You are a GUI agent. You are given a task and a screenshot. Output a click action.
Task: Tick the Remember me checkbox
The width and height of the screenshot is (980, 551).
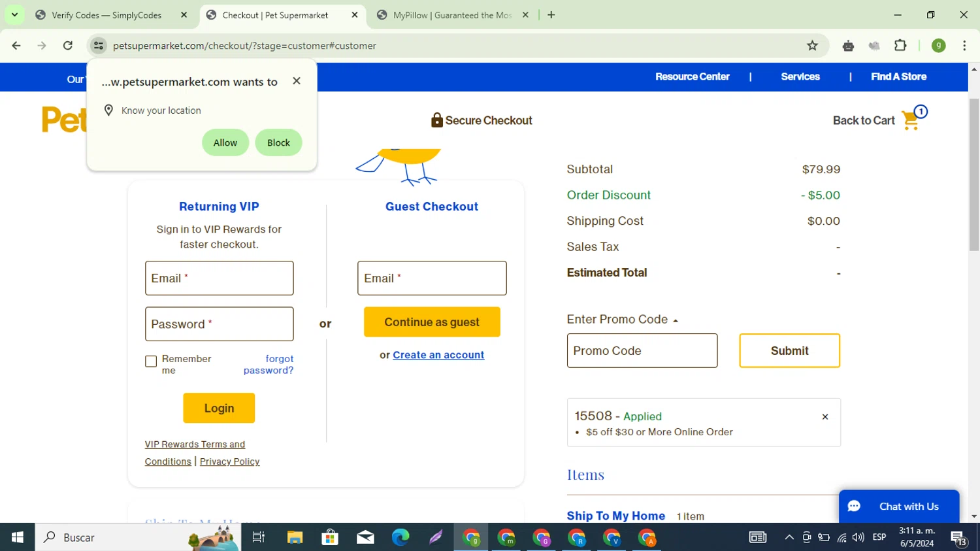point(151,361)
